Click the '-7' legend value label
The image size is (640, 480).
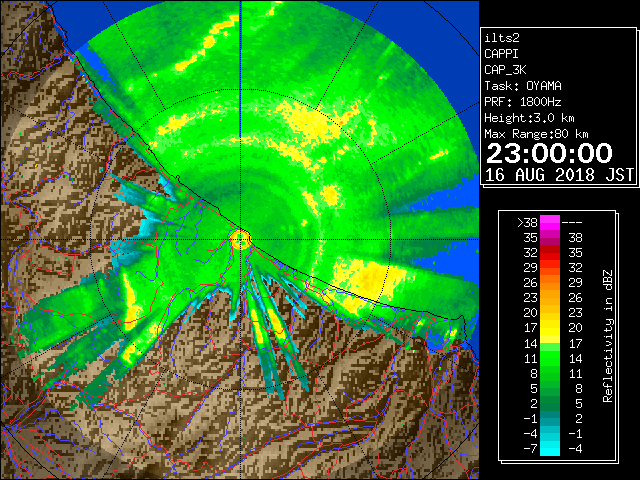[530, 449]
